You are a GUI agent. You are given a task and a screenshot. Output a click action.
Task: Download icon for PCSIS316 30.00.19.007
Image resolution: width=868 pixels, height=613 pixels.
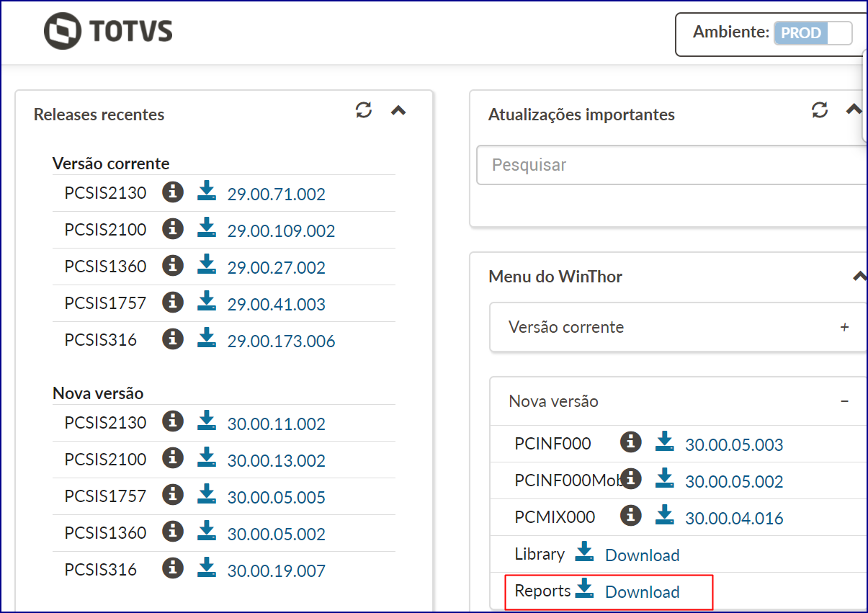(207, 568)
